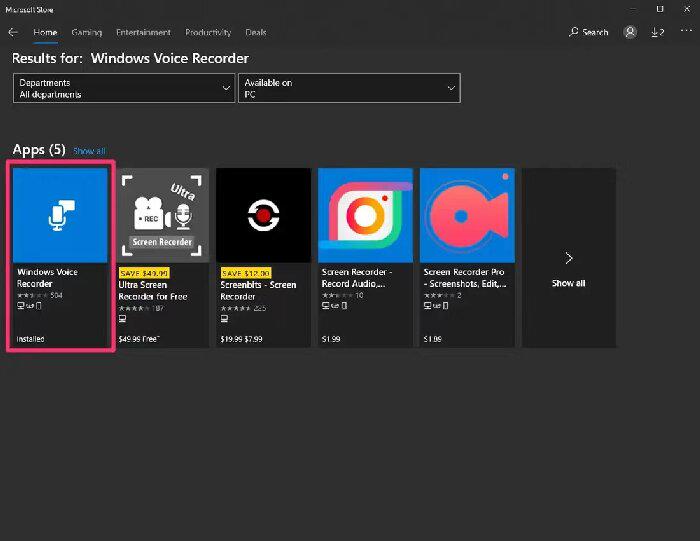Click the $19.99 $7.99 price label
Viewport: 700px width, 541px height.
click(241, 339)
